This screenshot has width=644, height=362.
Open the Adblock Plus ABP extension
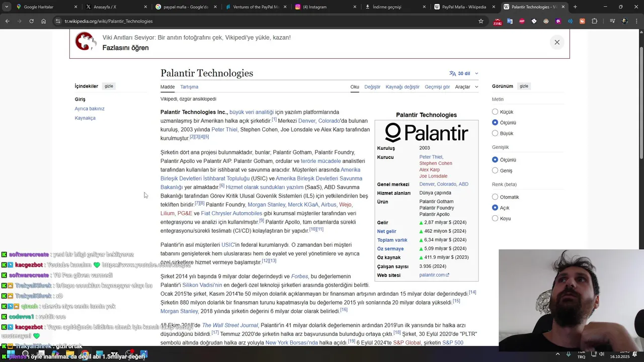(522, 21)
